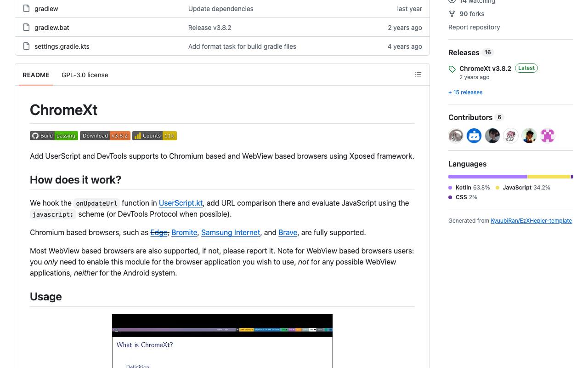This screenshot has width=588, height=368.
Task: Open the Contributors heading link
Action: (470, 117)
